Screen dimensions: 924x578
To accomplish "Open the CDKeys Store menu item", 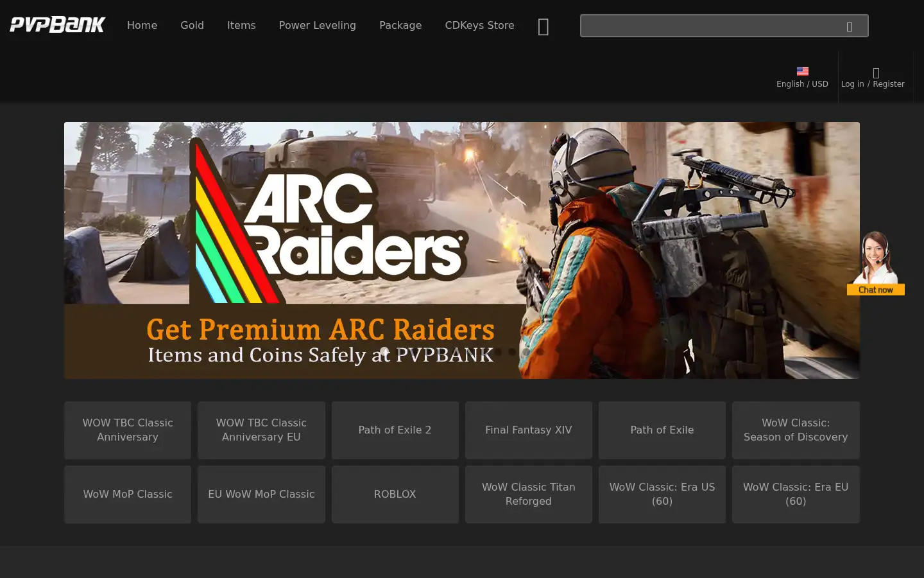I will tap(479, 25).
